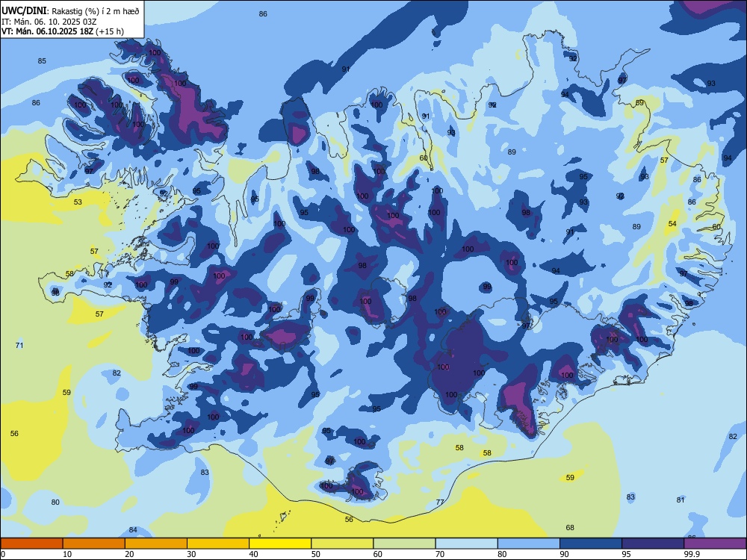The width and height of the screenshot is (747, 560).
Task: Click the dark blue 90–95 legend swatch
Action: pyautogui.click(x=591, y=544)
